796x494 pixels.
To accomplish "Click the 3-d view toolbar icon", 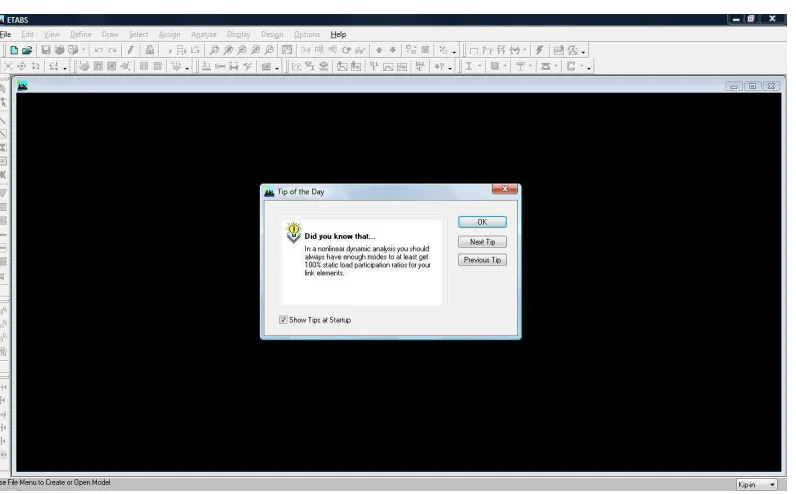I will click(x=305, y=50).
